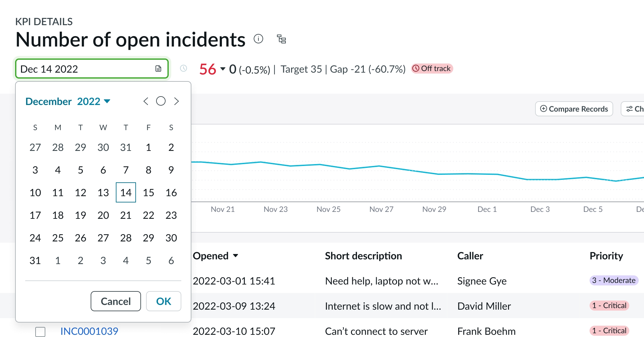This screenshot has height=337, width=644.
Task: Click the clock icon beside the date picker
Action: pos(183,69)
